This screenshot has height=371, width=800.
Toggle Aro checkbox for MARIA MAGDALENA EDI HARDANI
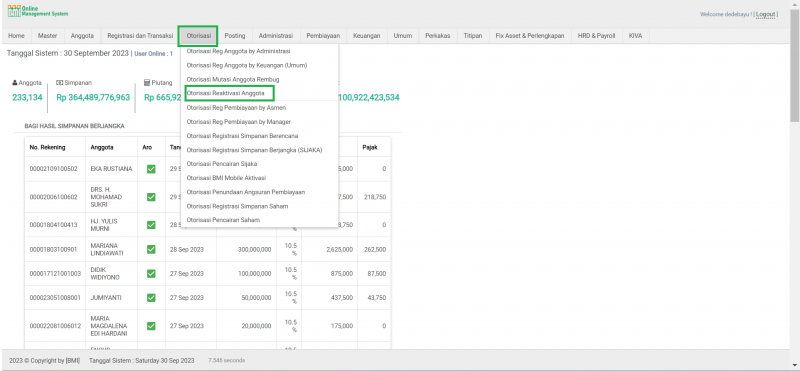(x=151, y=326)
